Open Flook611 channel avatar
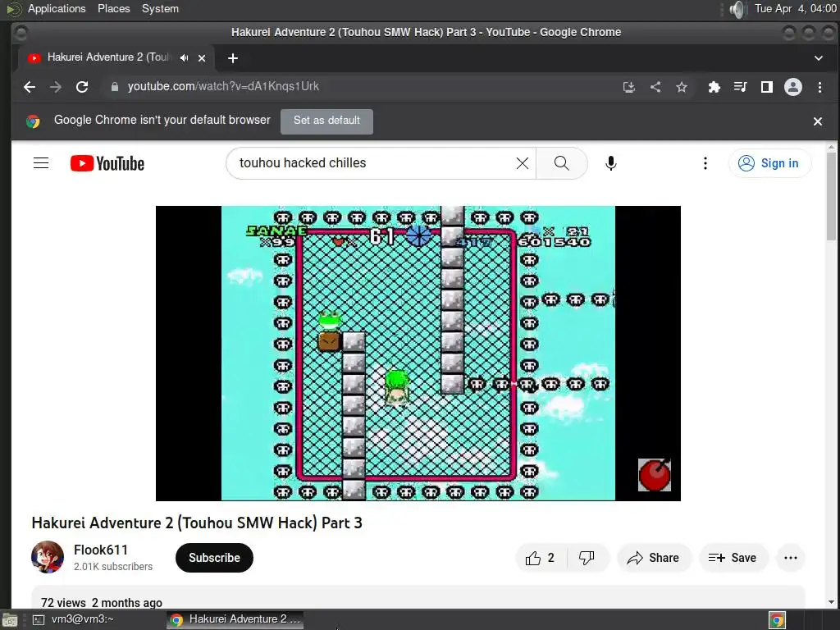 point(48,557)
